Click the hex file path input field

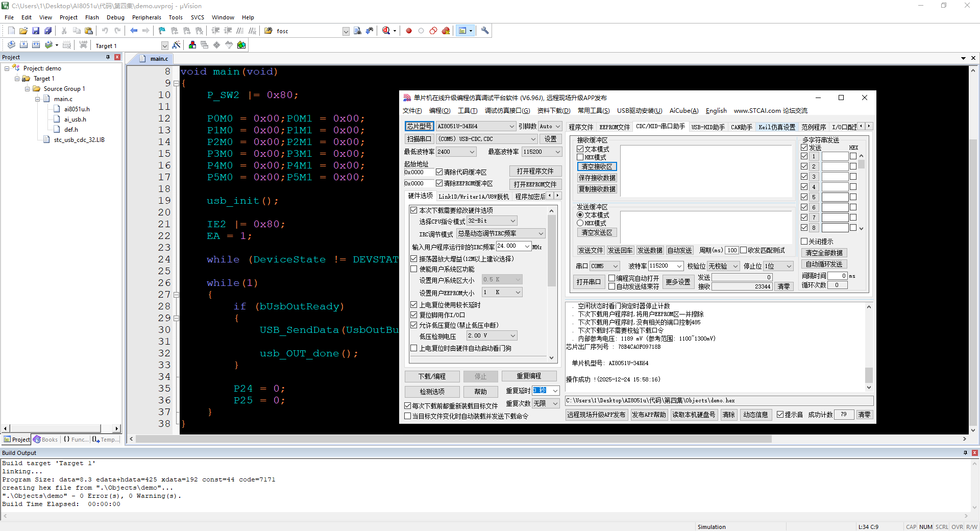point(719,401)
